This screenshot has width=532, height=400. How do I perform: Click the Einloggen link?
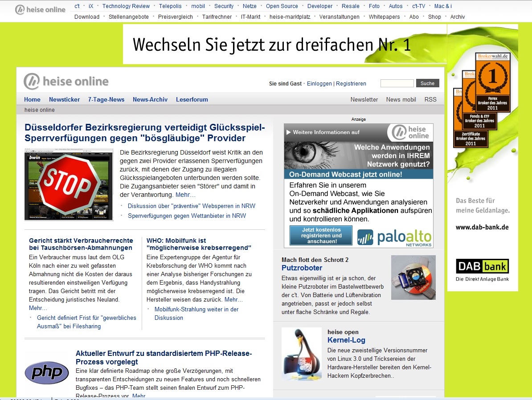(319, 84)
